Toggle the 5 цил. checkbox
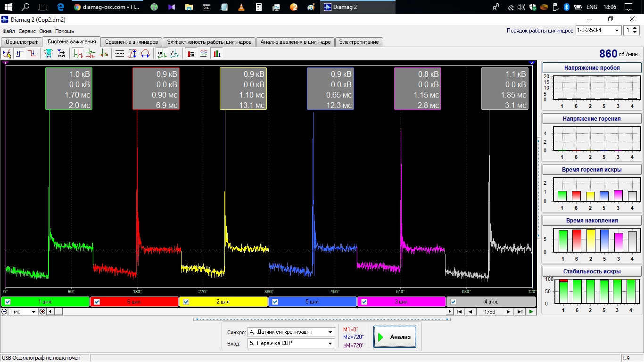Screen dimensions: 644x362 (x=275, y=302)
